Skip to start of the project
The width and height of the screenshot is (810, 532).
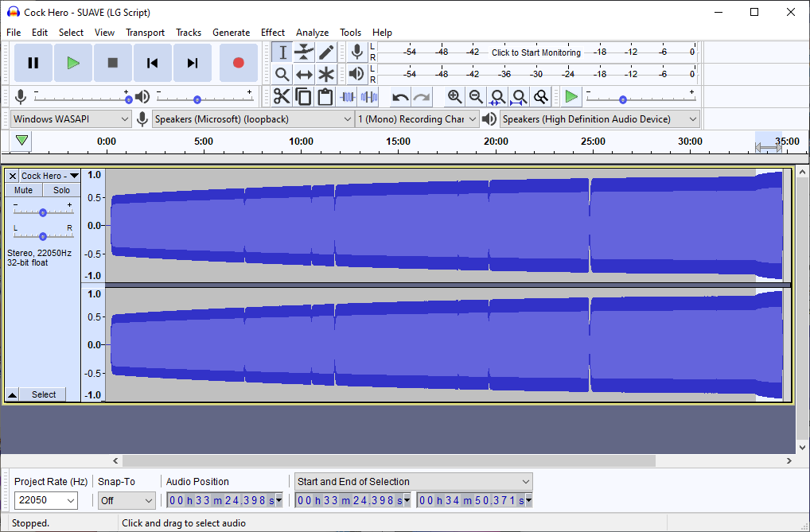click(x=153, y=63)
